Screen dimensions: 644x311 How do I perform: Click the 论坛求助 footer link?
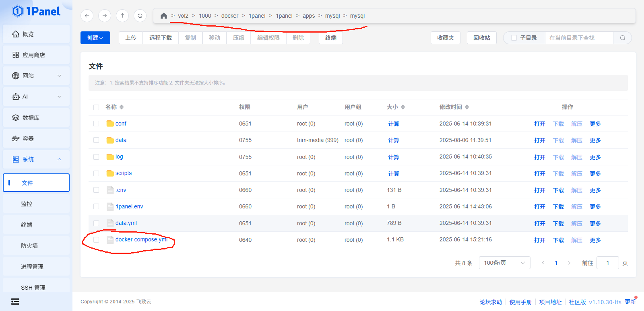[491, 302]
